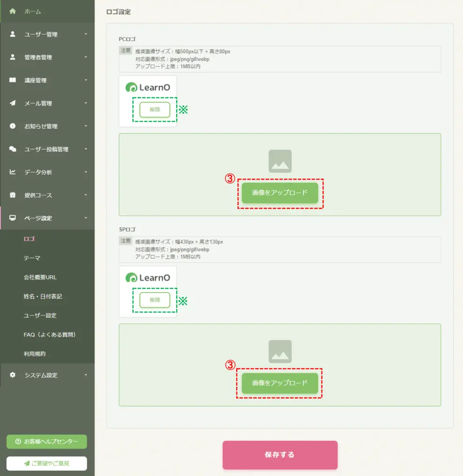The image size is (463, 476).
Task: Open the お客様ヘルプセンター link
Action: click(x=47, y=442)
